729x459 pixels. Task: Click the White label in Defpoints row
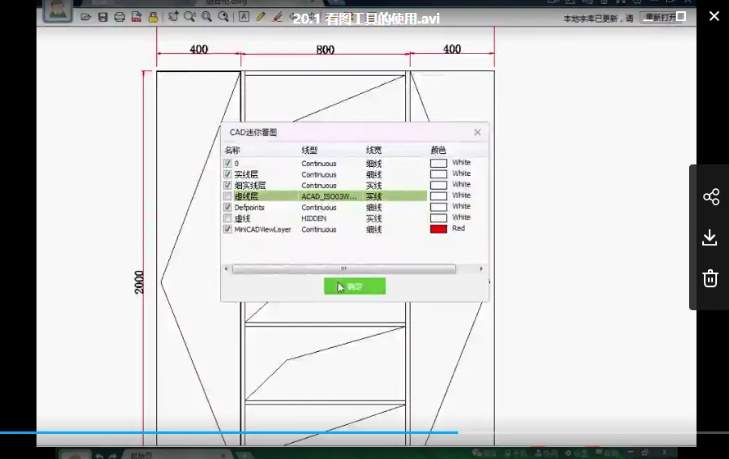click(461, 206)
